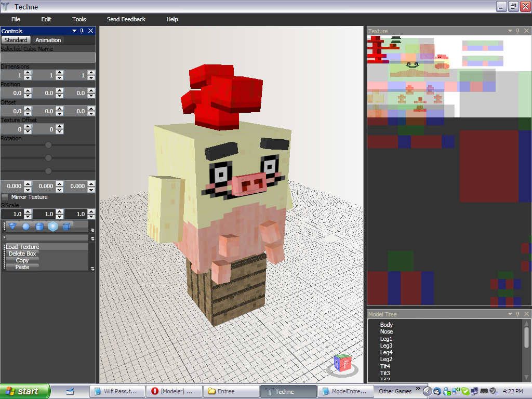532x399 pixels.
Task: Click the Techne logo in the title bar
Action: pos(6,6)
